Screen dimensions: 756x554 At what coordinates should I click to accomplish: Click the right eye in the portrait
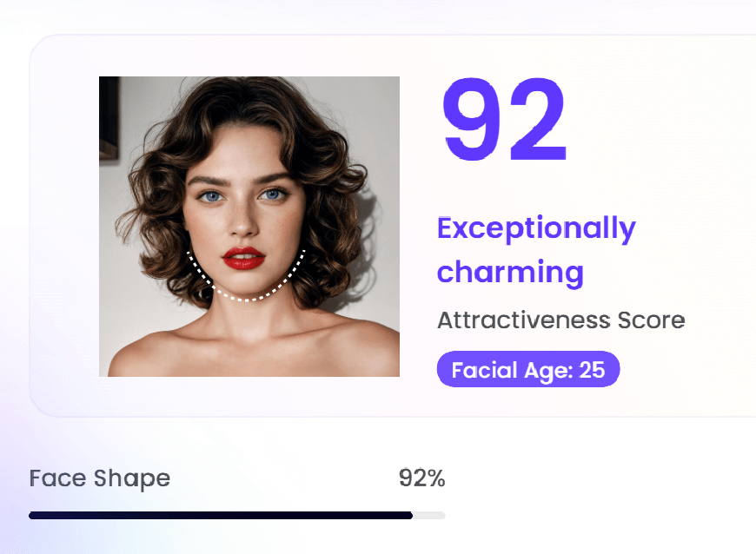coord(273,195)
